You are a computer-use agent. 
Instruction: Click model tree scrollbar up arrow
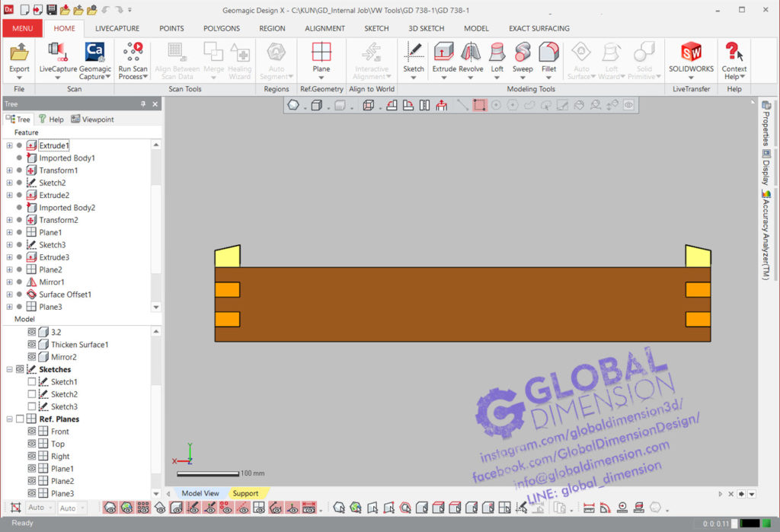pos(156,331)
